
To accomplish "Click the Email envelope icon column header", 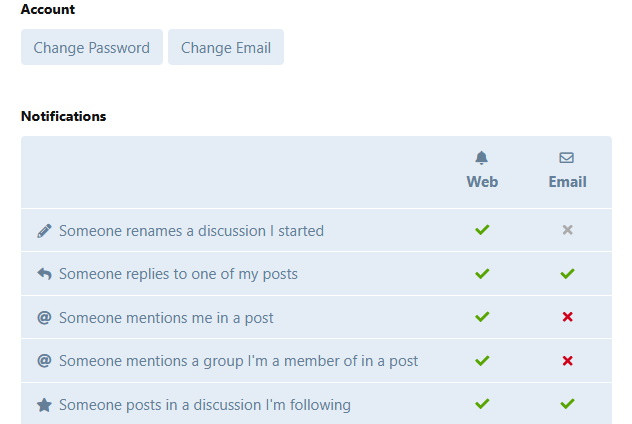I will (567, 170).
